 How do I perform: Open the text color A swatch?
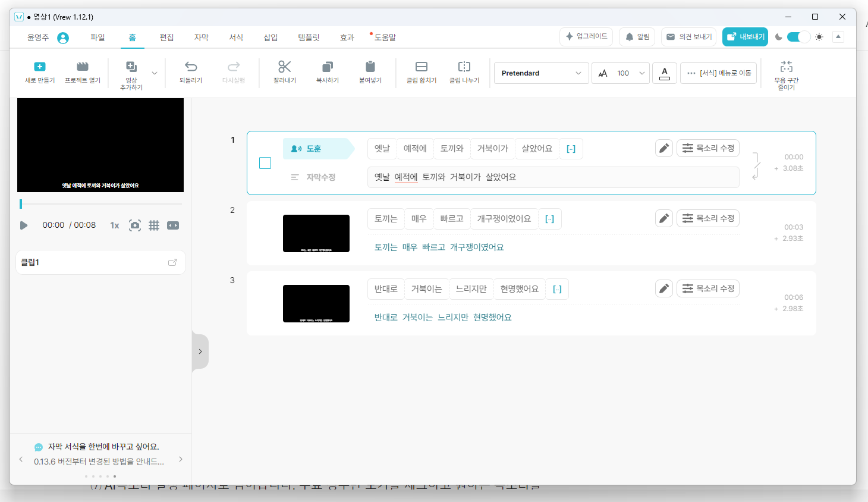(665, 73)
